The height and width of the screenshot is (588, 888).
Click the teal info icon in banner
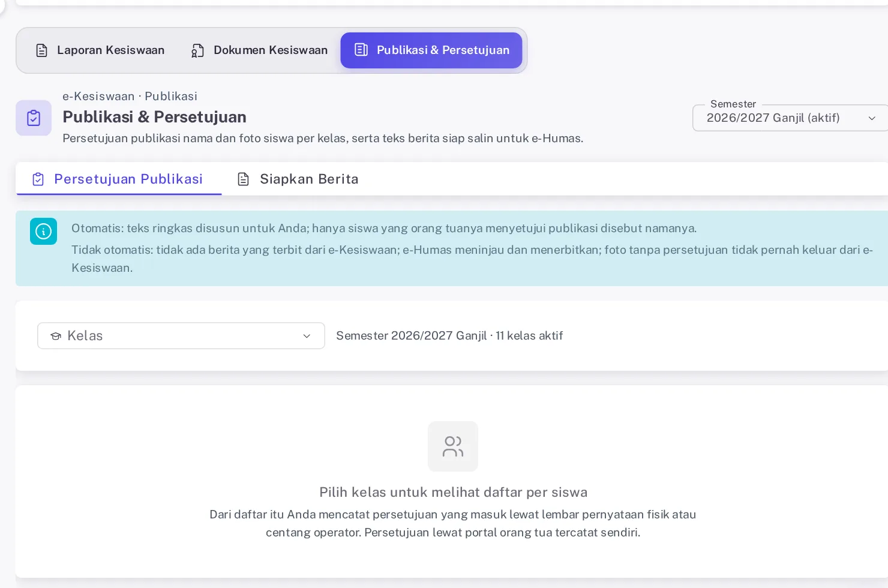point(44,231)
